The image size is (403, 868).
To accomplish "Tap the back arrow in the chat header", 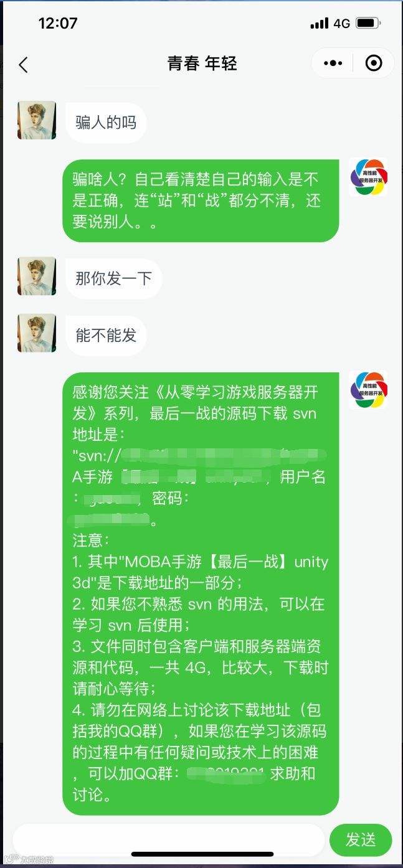I will pyautogui.click(x=24, y=64).
